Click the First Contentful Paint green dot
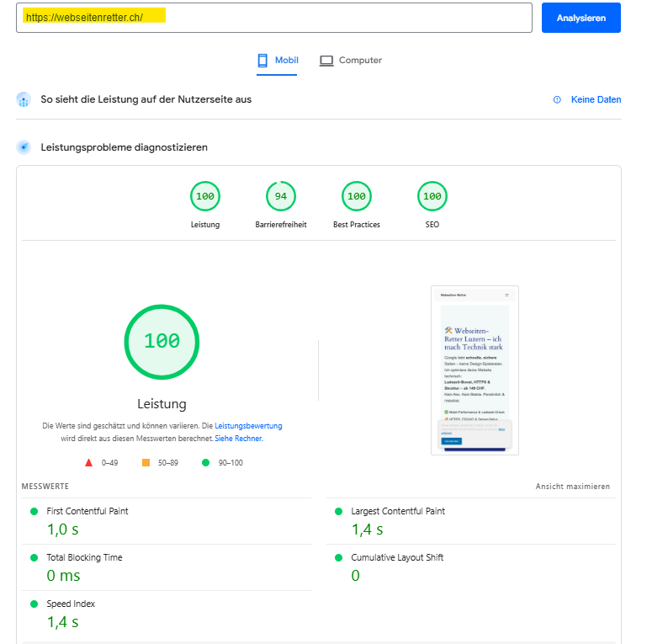Screen dimensions: 652x644 click(34, 511)
